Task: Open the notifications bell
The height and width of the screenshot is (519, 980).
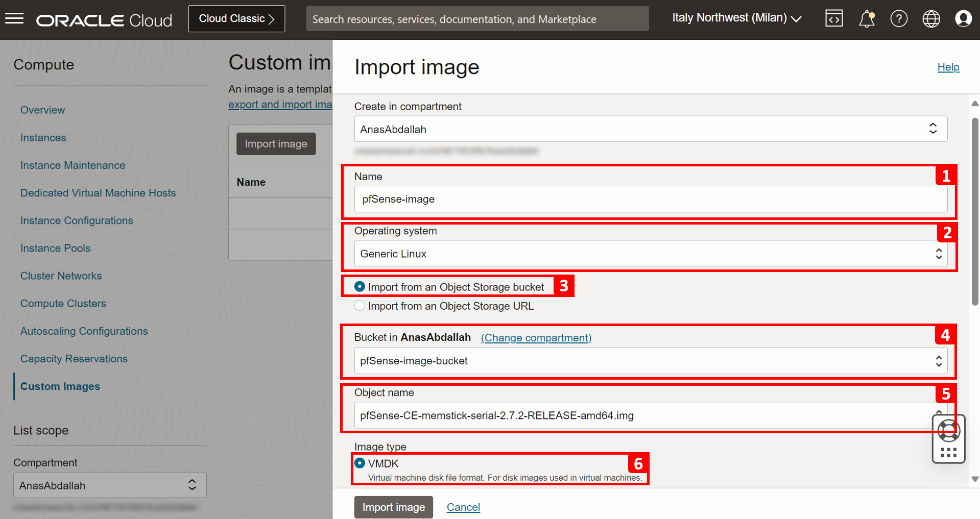Action: point(867,19)
